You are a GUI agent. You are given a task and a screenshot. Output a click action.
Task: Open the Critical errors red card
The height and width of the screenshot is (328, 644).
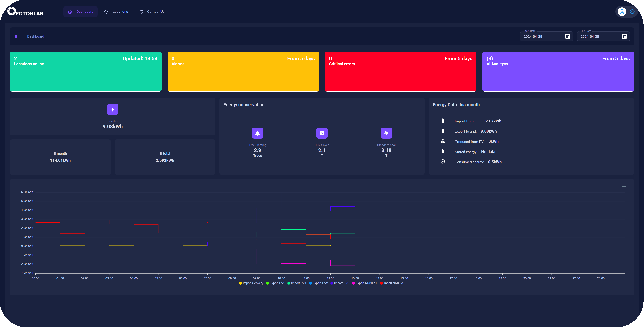(x=401, y=72)
